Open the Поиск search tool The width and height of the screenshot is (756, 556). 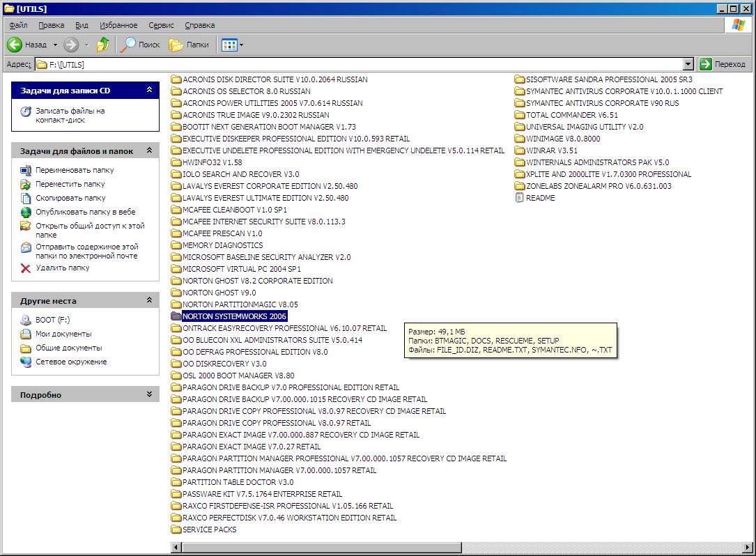(140, 45)
